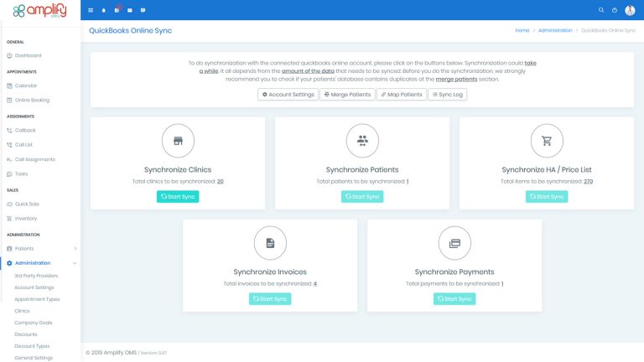Click the Synchronize Payments card icon

pyautogui.click(x=454, y=243)
